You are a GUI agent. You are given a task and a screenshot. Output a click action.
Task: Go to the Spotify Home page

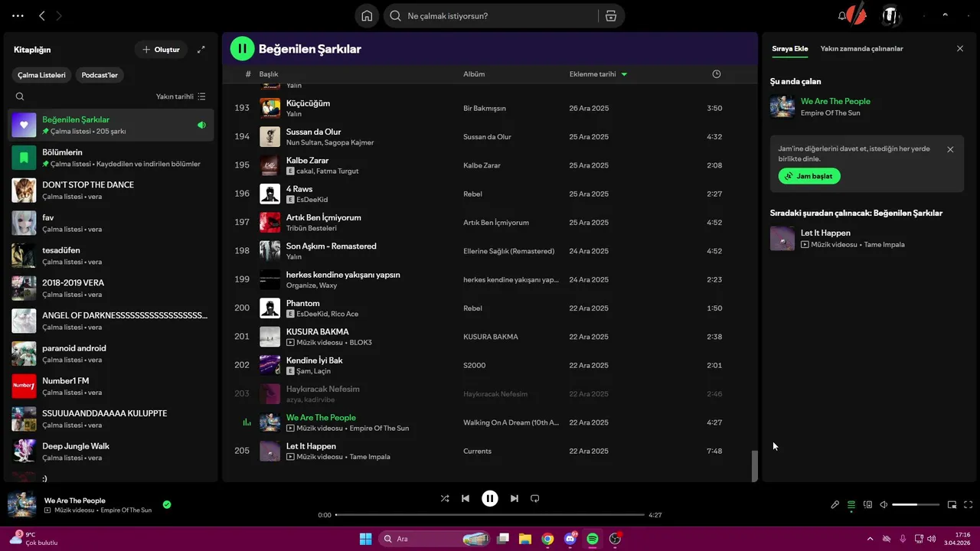[x=367, y=16]
